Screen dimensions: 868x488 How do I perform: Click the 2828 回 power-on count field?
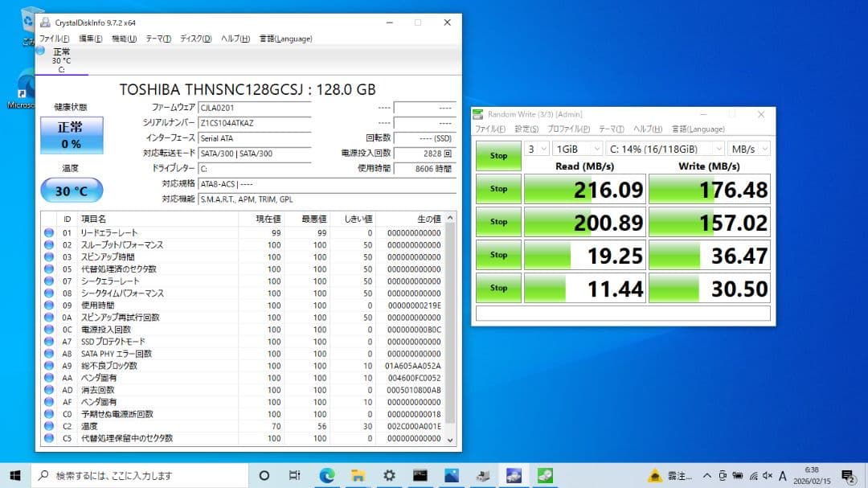425,154
